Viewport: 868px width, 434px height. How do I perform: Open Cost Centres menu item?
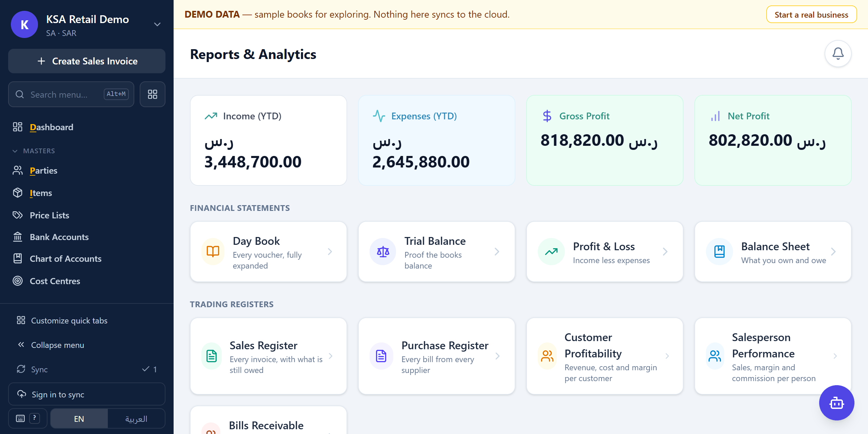click(87, 281)
